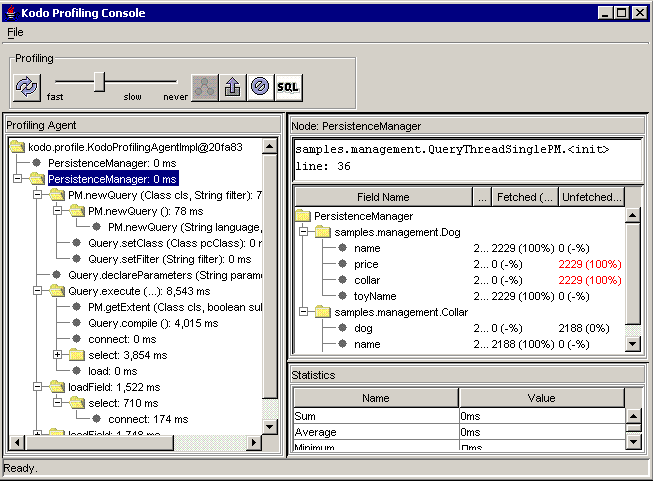Click the grayed-out graph nodes toolbar icon

tap(205, 86)
